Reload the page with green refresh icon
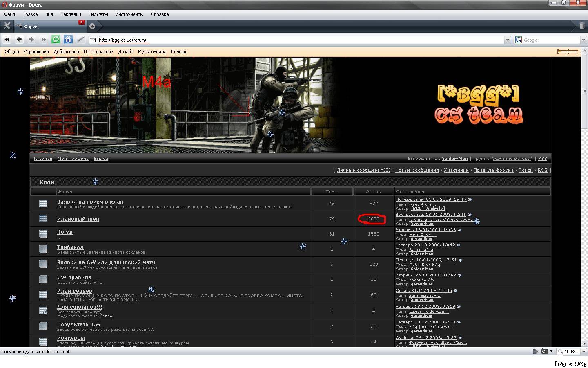This screenshot has height=368, width=588. point(56,40)
